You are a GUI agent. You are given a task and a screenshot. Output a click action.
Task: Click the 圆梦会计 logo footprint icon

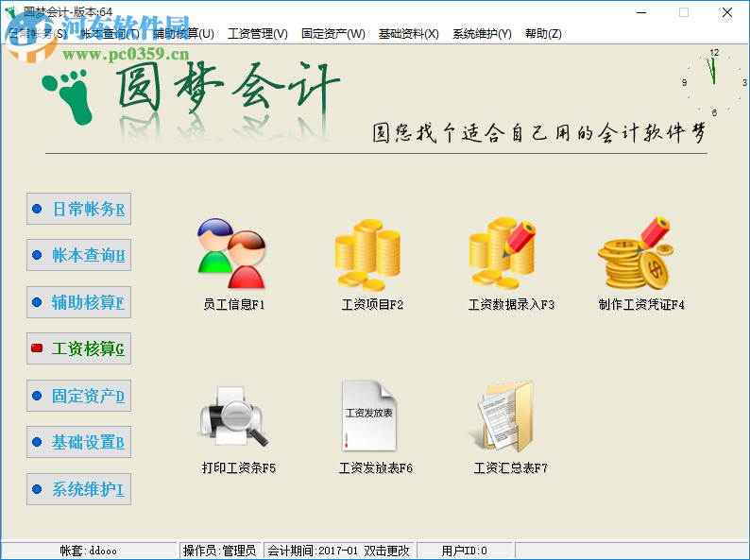68,97
